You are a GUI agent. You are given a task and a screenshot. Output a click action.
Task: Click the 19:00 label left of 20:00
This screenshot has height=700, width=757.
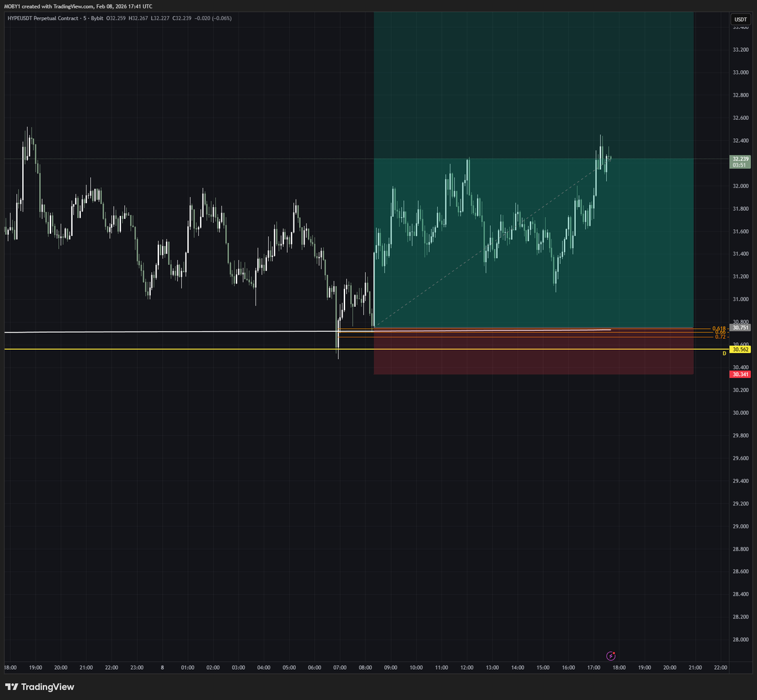35,667
